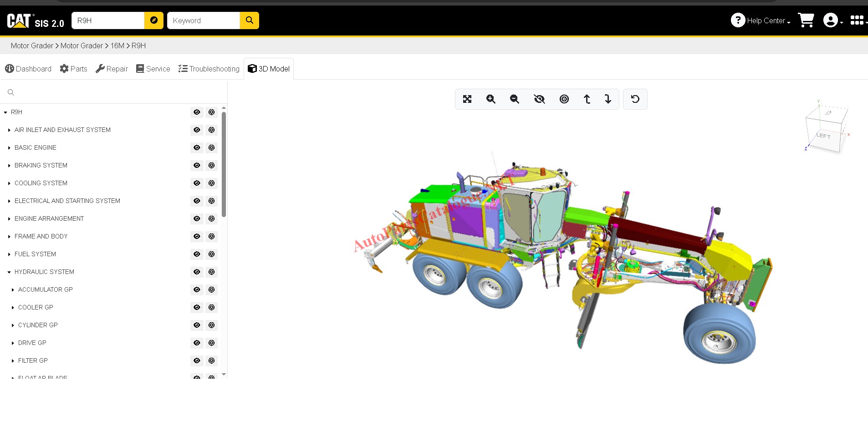Expand the Braking System node
This screenshot has height=426, width=868.
pos(9,165)
